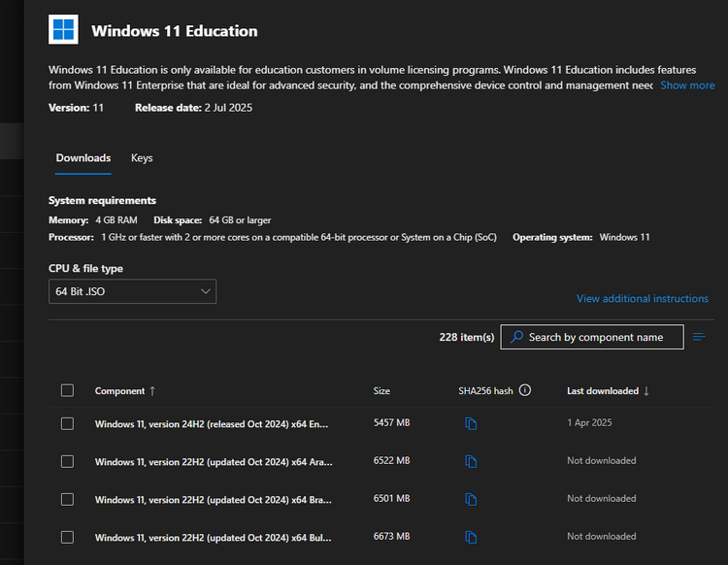This screenshot has width=728, height=565.
Task: Select the 5457 MB size value
Action: tap(391, 422)
